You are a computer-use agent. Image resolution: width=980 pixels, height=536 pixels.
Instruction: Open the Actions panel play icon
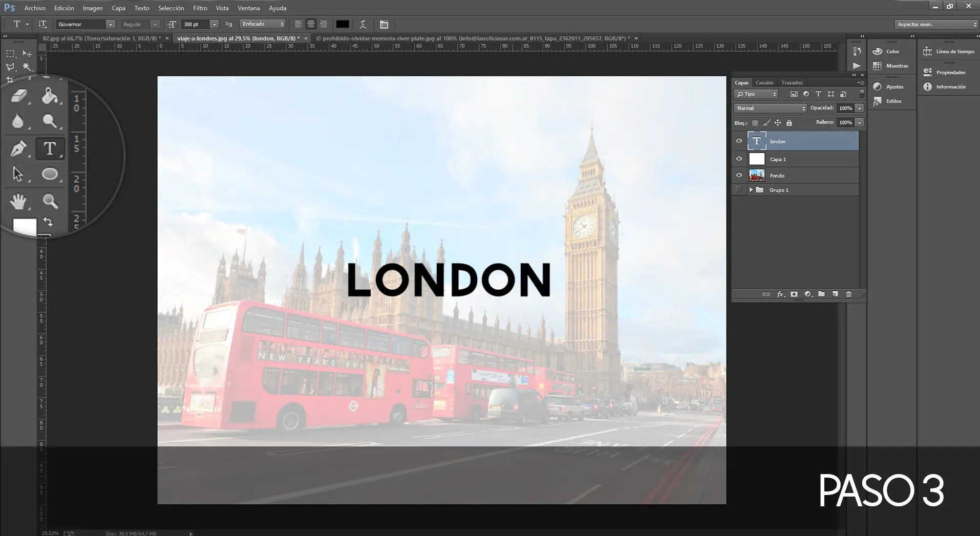pyautogui.click(x=857, y=66)
